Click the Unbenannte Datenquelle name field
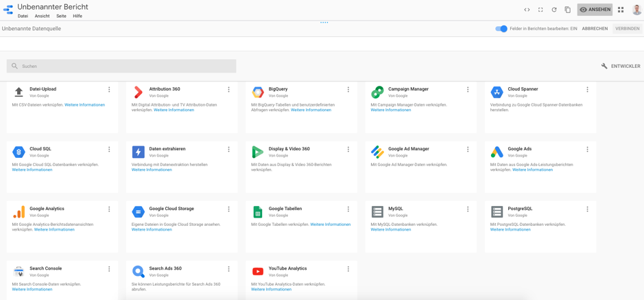This screenshot has width=644, height=300. coord(32,29)
